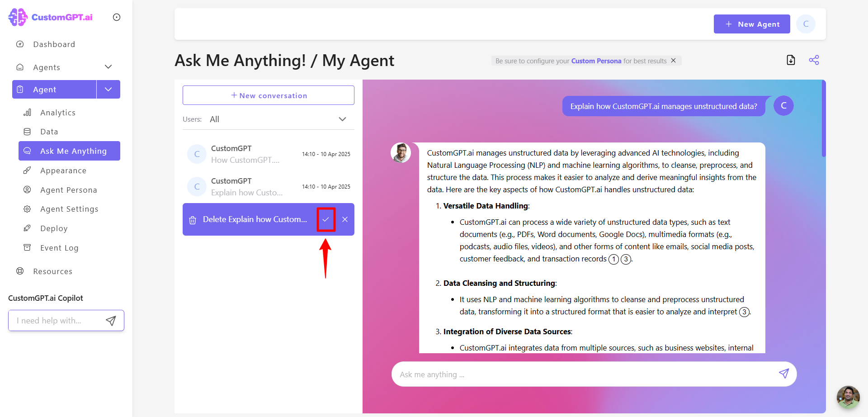Select Ask Me Anything in sidebar
The width and height of the screenshot is (868, 417).
(69, 151)
